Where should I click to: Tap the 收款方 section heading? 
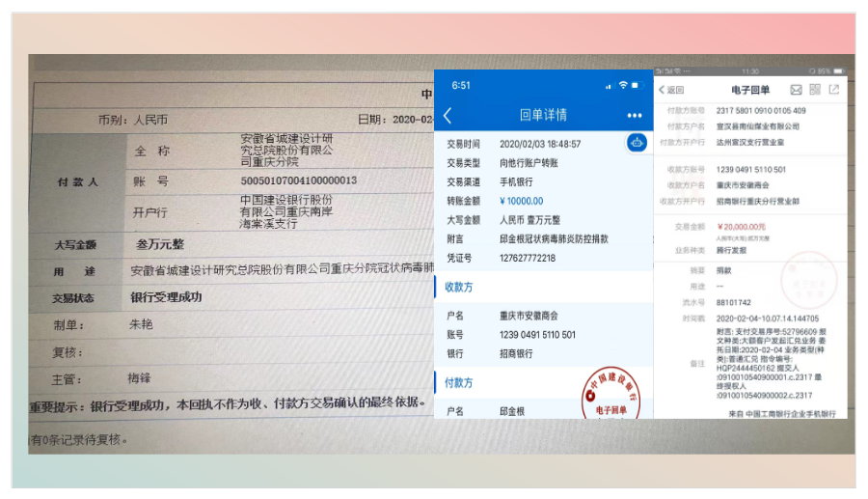click(459, 287)
